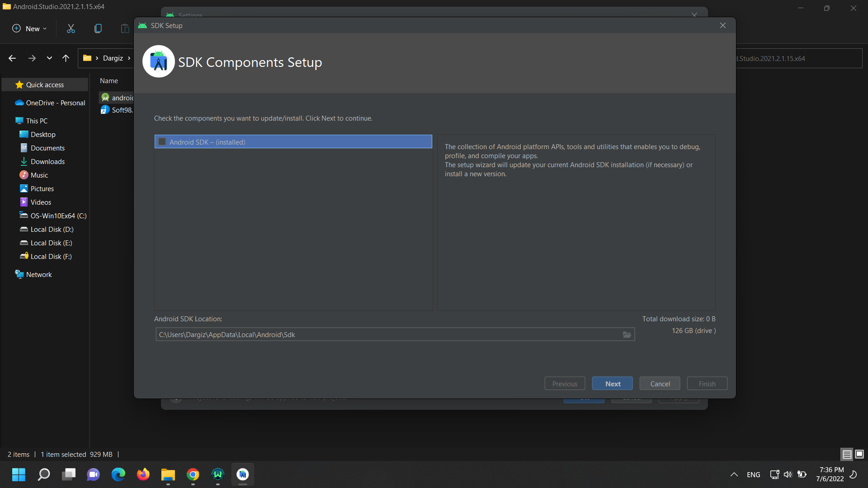
Task: Launch Firefox from taskbar
Action: pos(143,474)
